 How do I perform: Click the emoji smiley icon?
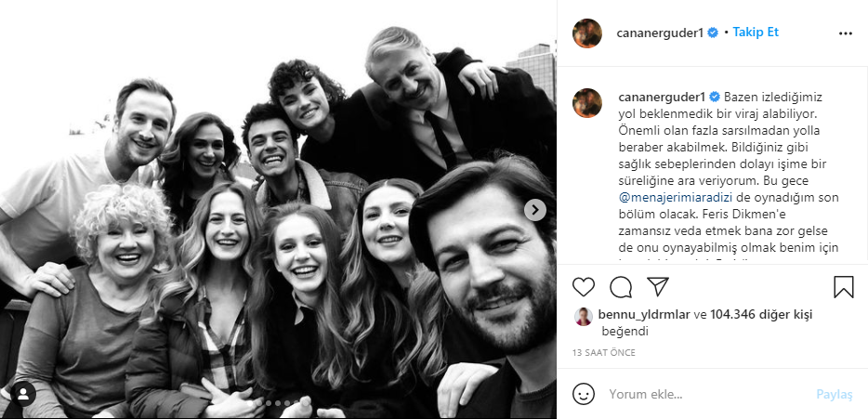584,394
